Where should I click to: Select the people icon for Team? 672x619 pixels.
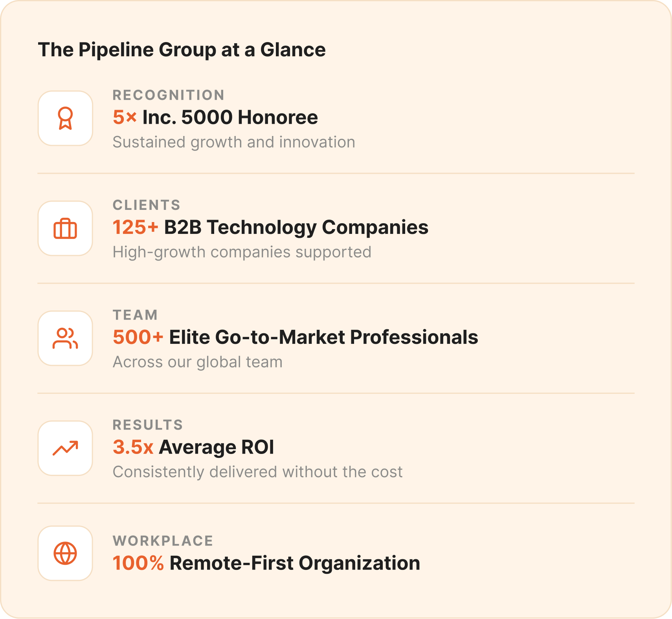pos(65,338)
